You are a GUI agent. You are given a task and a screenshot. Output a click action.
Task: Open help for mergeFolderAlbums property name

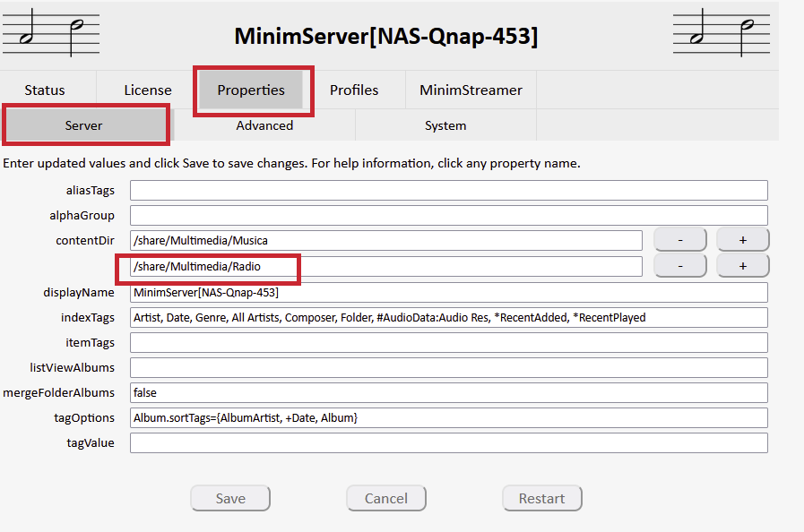pyautogui.click(x=59, y=392)
